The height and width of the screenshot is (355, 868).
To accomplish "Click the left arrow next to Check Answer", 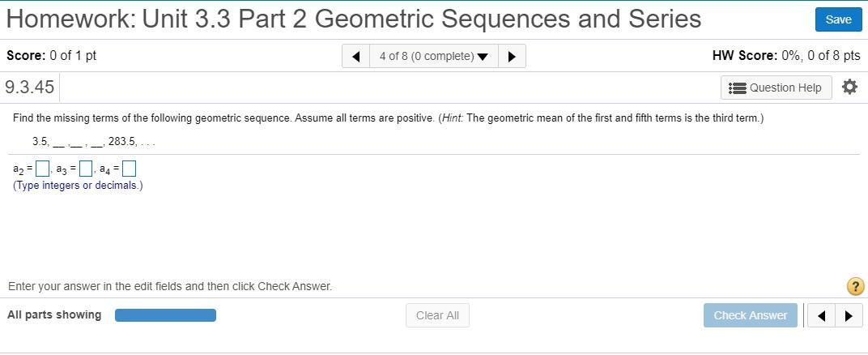I will click(821, 315).
